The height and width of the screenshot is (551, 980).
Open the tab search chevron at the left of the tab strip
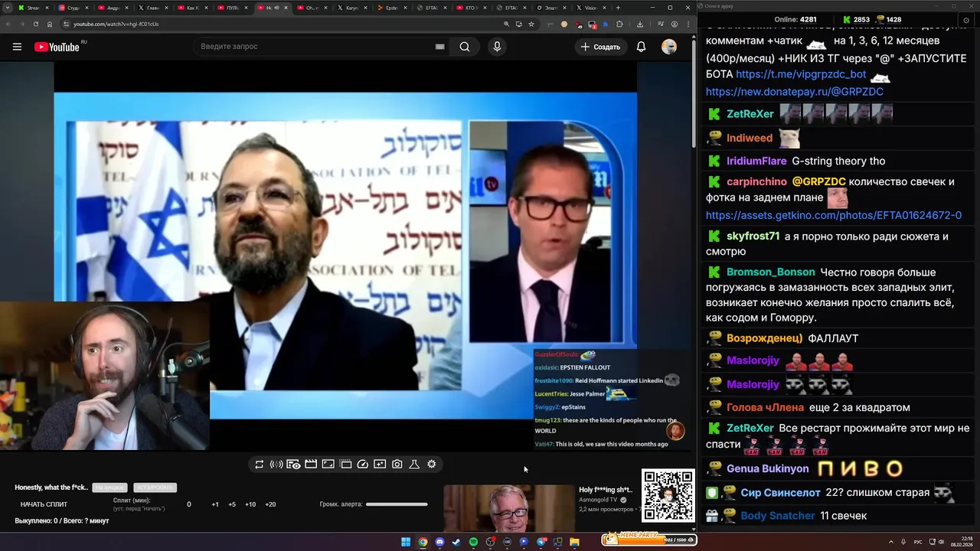point(7,8)
